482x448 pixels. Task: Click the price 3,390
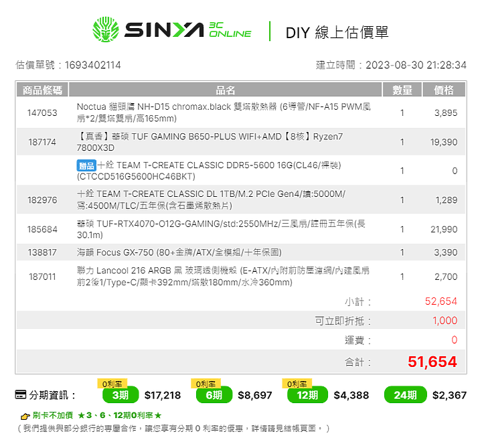point(446,252)
